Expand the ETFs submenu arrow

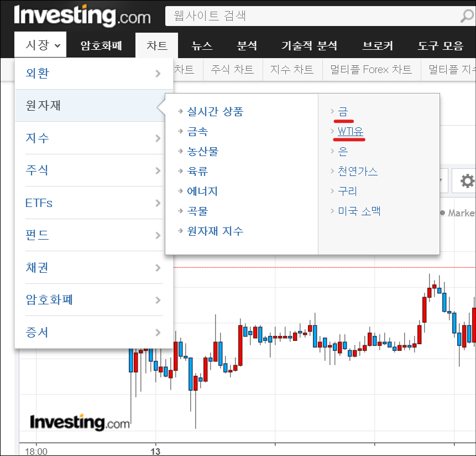coord(158,203)
